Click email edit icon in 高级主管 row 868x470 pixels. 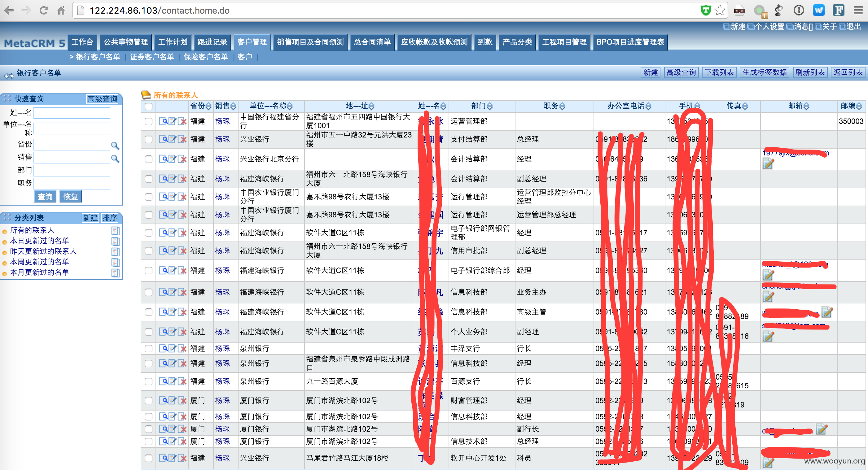click(x=827, y=312)
